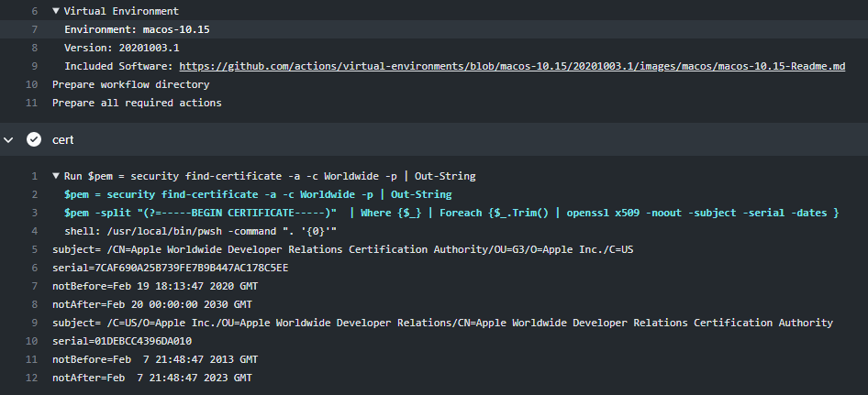Click the notBefore=Feb 19 18:13:47 2020 line
Screen dimensions: 868x395
click(x=155, y=285)
